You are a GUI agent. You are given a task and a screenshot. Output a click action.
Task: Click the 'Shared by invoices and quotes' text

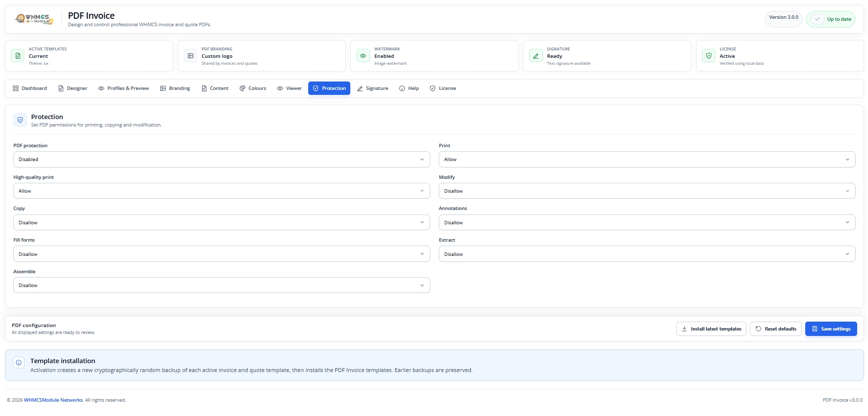(x=230, y=64)
